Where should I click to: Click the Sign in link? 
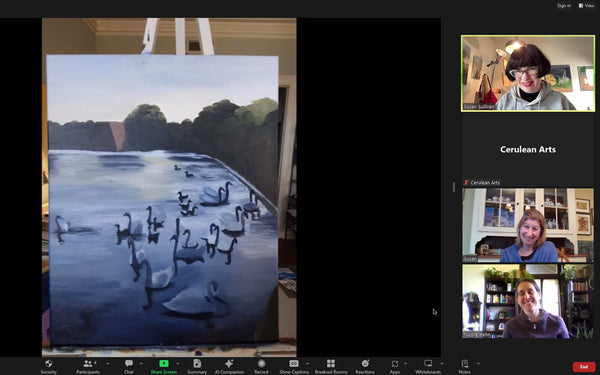pyautogui.click(x=564, y=6)
